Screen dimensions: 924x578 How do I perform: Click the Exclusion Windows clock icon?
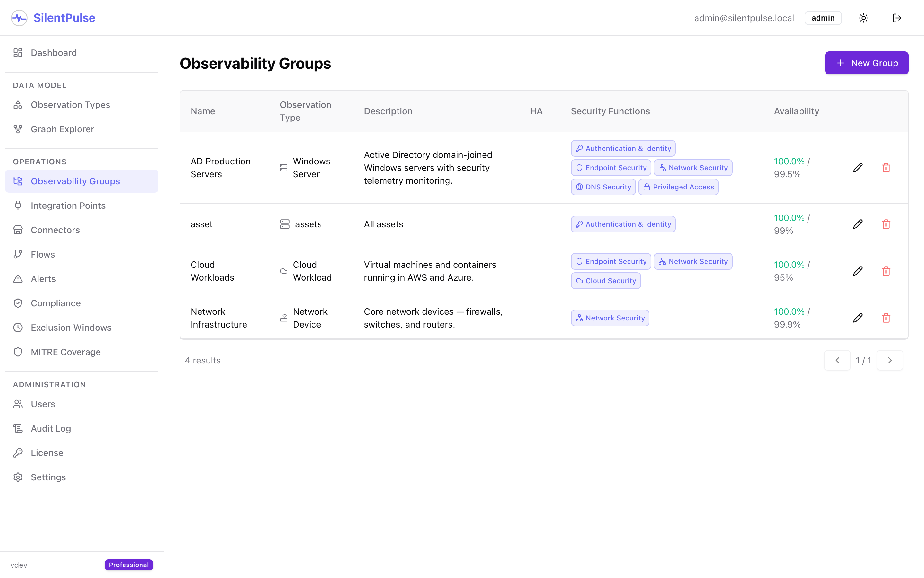[18, 328]
